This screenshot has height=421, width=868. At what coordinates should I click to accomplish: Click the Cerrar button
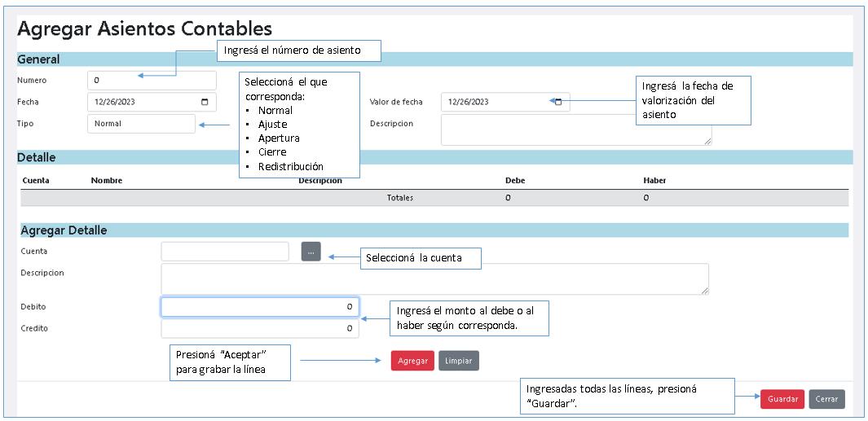pos(826,400)
